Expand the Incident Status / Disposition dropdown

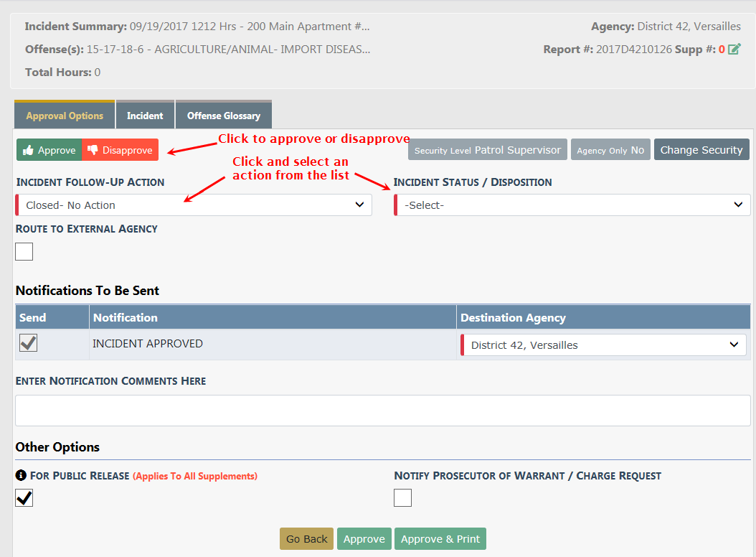tap(572, 205)
